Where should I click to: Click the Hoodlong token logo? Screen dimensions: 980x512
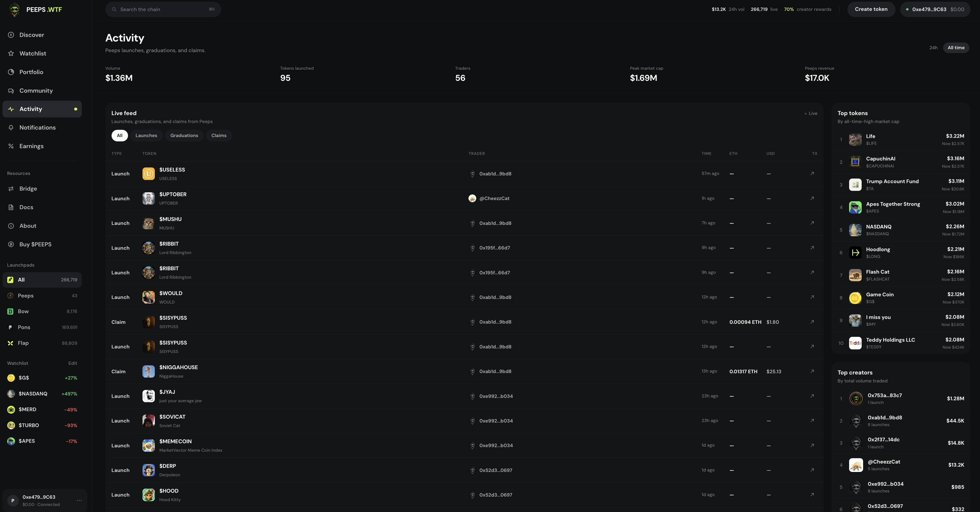855,253
